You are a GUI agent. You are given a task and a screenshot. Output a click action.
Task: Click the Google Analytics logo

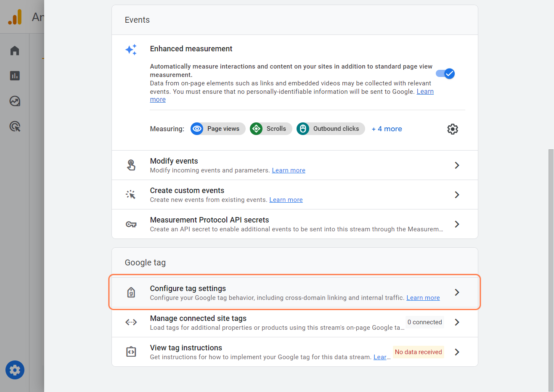point(15,17)
